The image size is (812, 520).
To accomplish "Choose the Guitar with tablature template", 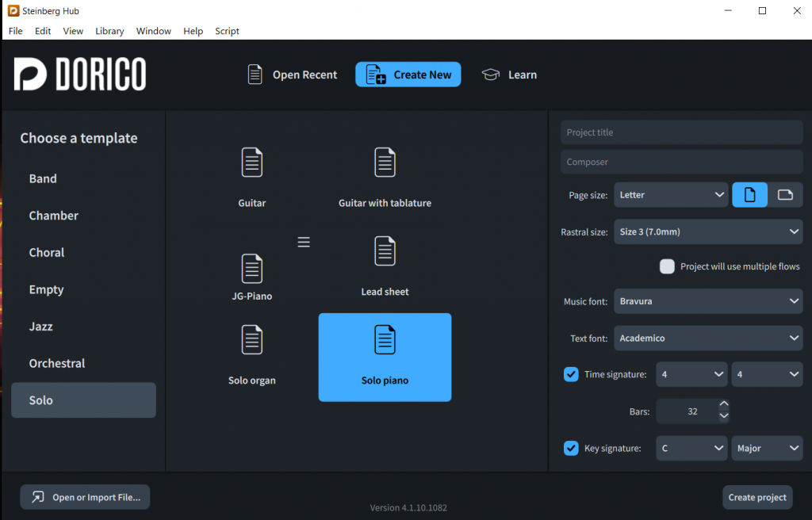I will click(x=385, y=163).
